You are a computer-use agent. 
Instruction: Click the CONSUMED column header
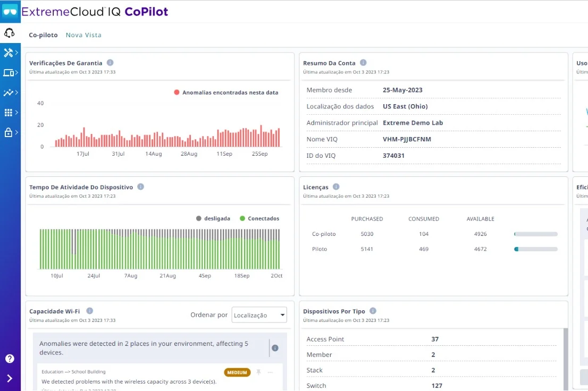point(424,219)
